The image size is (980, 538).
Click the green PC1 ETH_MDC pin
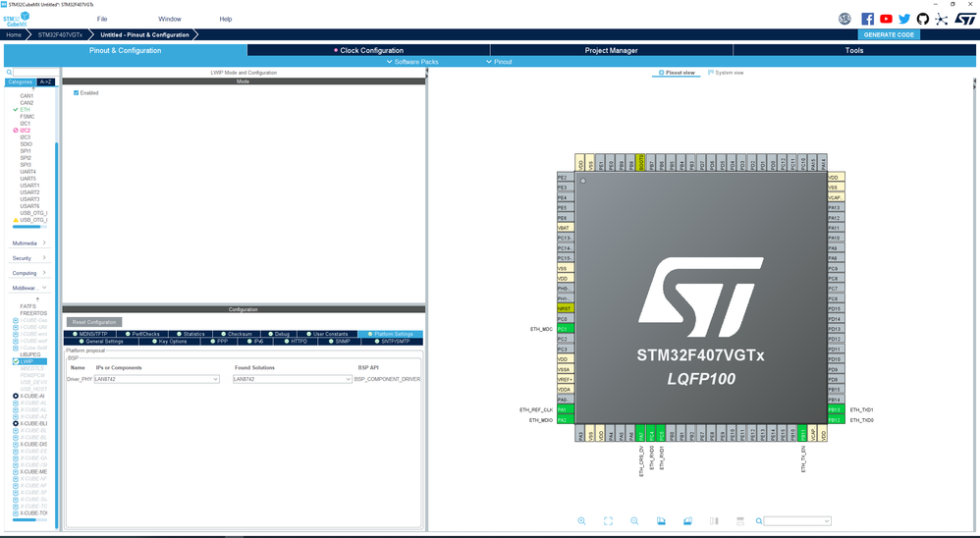click(566, 329)
